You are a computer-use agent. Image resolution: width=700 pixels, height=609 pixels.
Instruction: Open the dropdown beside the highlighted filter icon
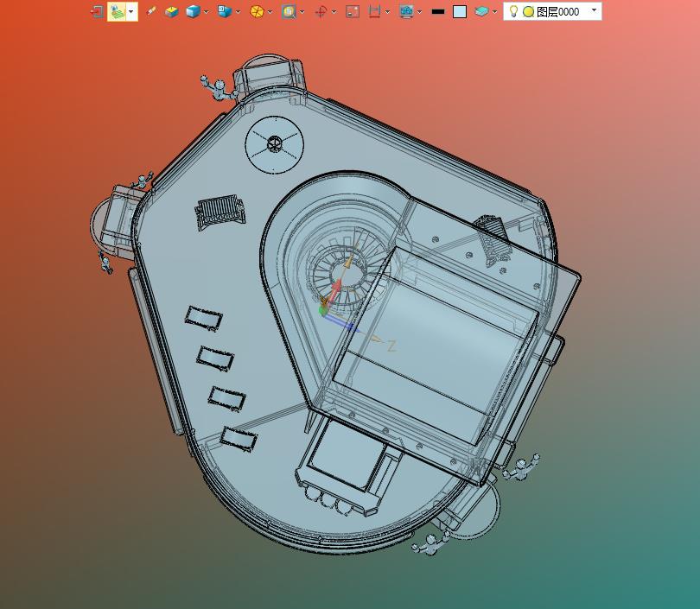(x=131, y=11)
